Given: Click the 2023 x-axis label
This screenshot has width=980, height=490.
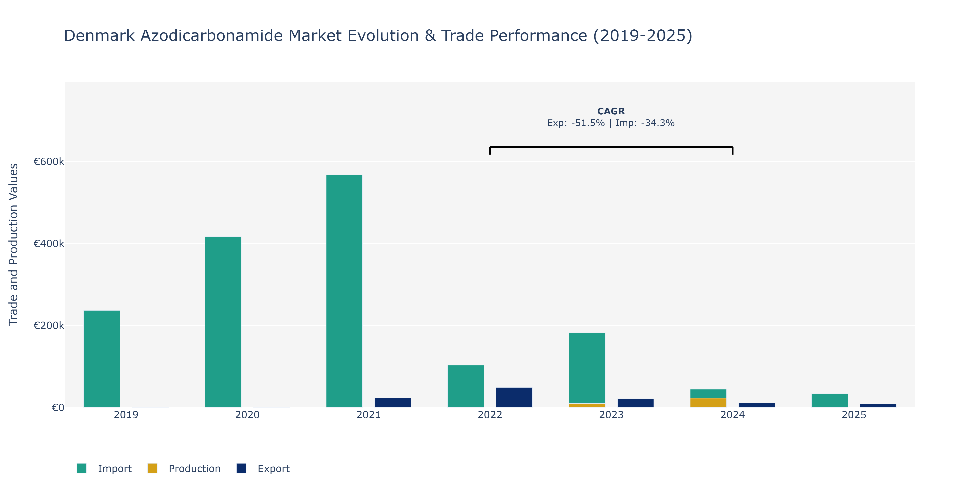Looking at the screenshot, I should click(x=611, y=415).
